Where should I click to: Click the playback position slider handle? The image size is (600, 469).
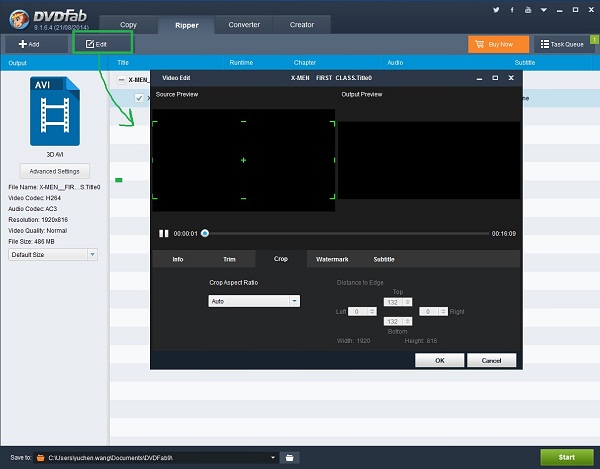[205, 233]
